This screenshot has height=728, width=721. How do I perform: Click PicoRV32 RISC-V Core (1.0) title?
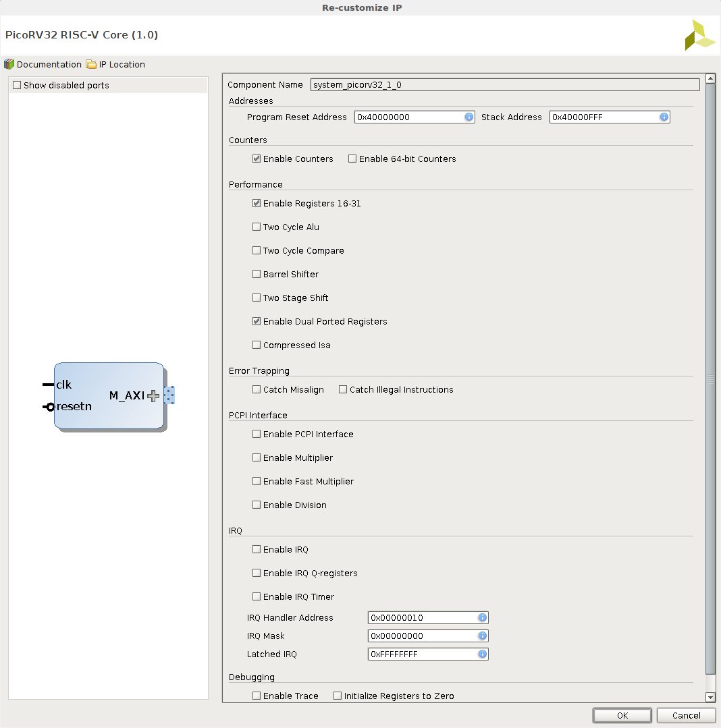(81, 35)
